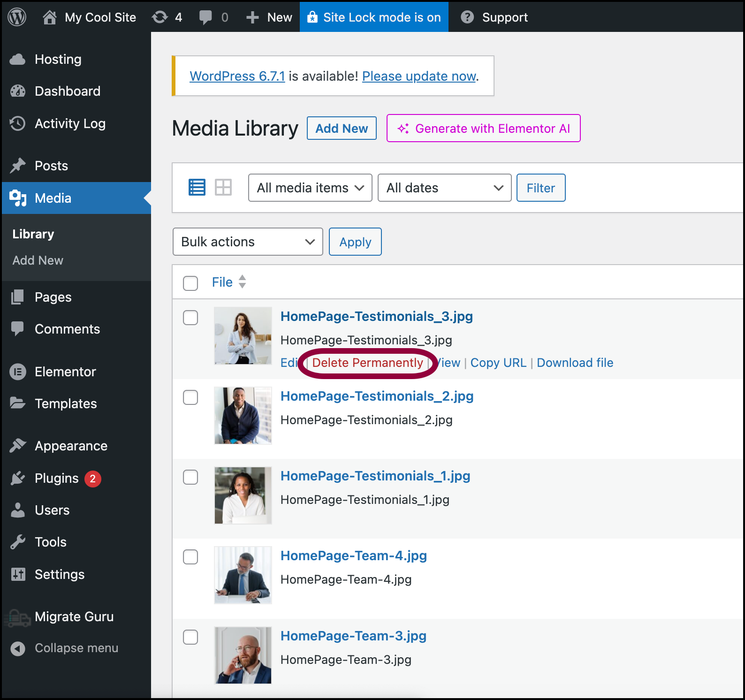745x700 pixels.
Task: Click the HomePage-Team-3 thumbnail image
Action: [x=243, y=655]
